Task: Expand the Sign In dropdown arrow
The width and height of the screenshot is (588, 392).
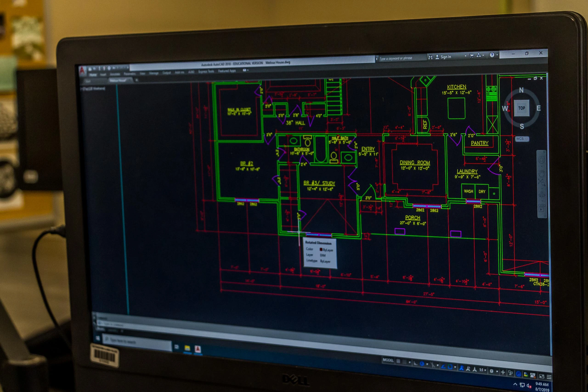Action: 466,56
